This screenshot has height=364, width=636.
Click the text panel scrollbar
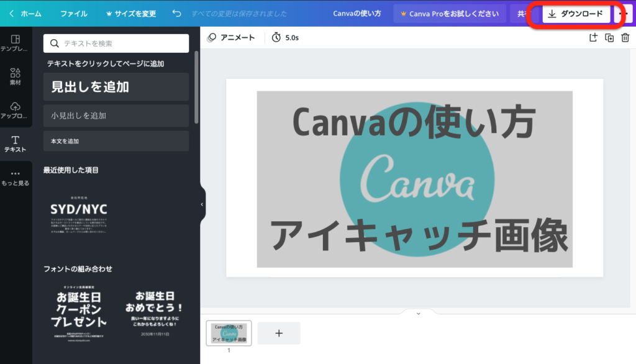(196, 87)
